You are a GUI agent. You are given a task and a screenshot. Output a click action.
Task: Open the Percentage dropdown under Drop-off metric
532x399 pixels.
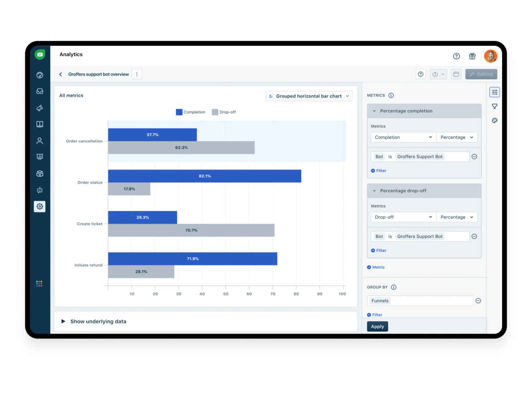[x=457, y=217]
